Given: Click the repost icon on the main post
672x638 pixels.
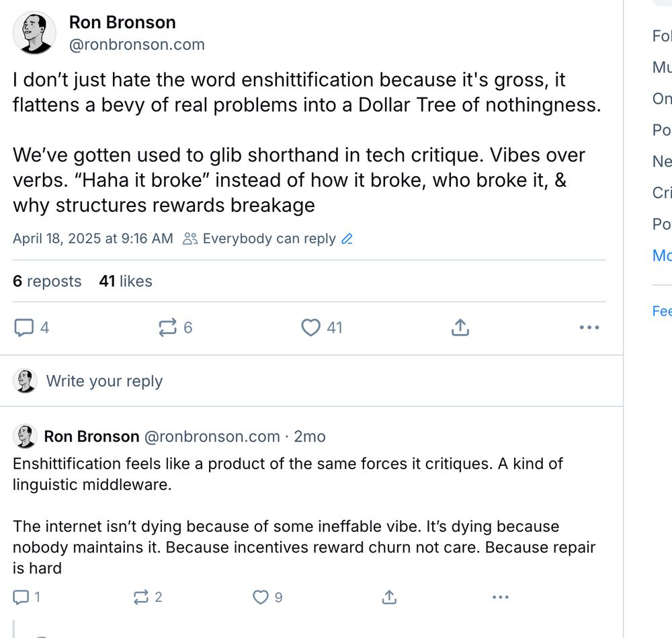Looking at the screenshot, I should click(166, 327).
